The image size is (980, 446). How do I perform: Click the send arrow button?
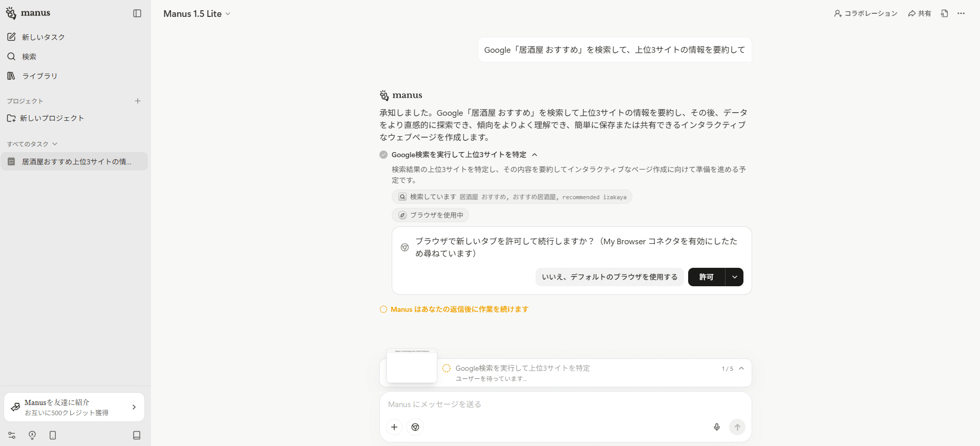pos(737,427)
